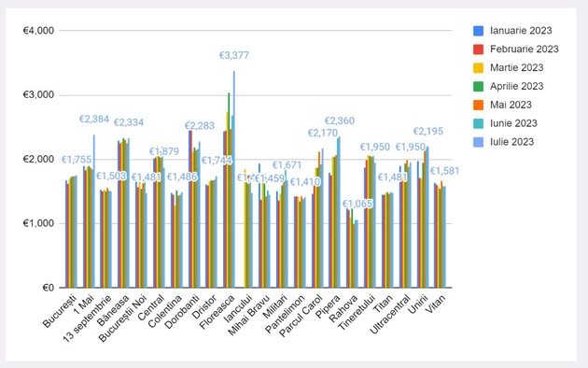Viewport: 588px width, 368px height.
Task: Click the Iancului x-axis label
Action: point(237,309)
